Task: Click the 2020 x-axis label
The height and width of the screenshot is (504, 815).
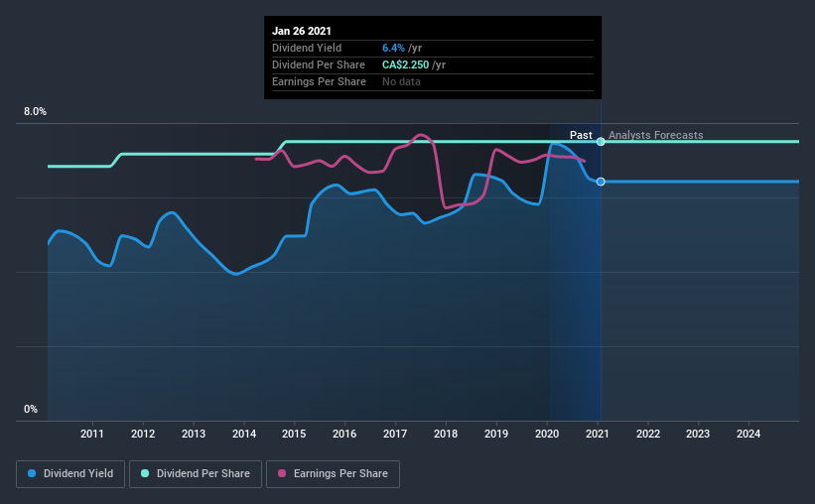Action: pos(547,434)
